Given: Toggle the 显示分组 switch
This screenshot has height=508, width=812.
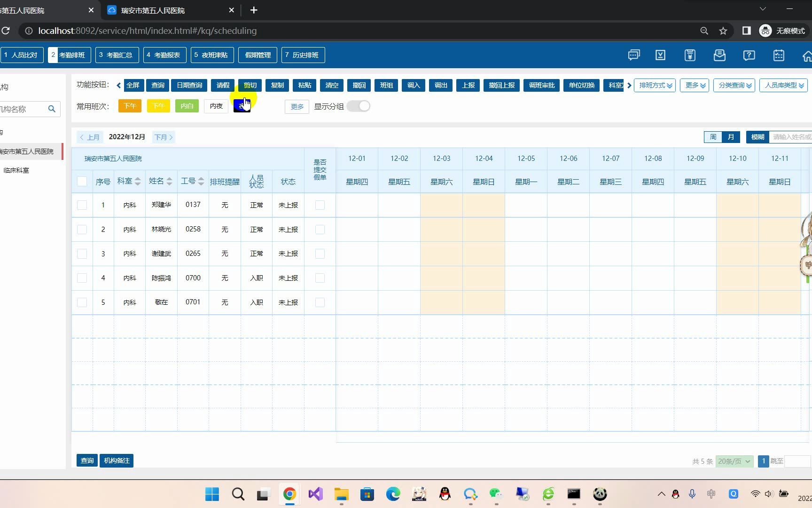Looking at the screenshot, I should coord(359,106).
